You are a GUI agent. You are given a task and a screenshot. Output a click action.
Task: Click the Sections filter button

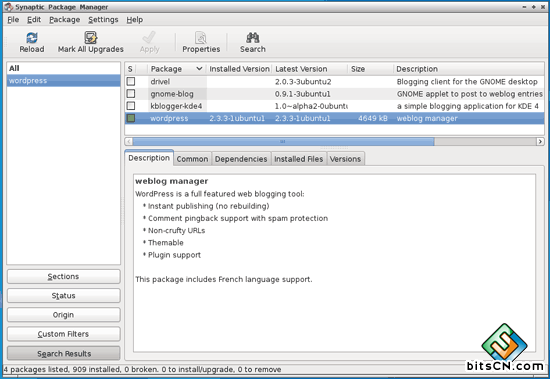(63, 277)
